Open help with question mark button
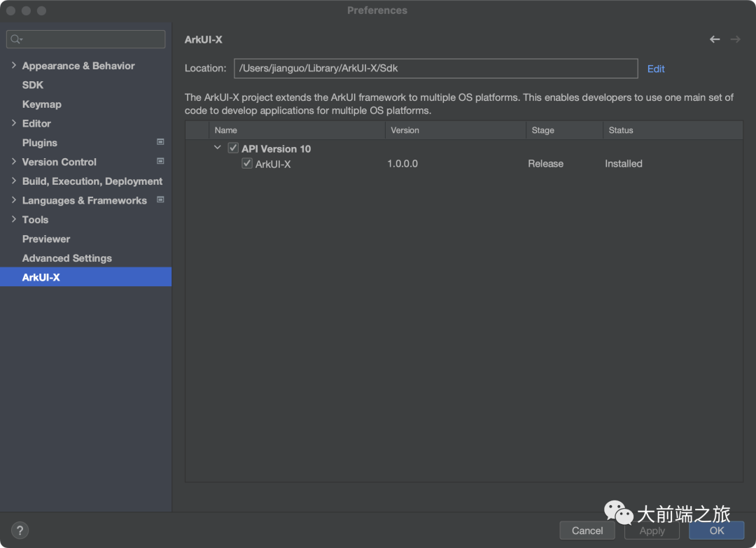The height and width of the screenshot is (548, 756). [x=20, y=531]
